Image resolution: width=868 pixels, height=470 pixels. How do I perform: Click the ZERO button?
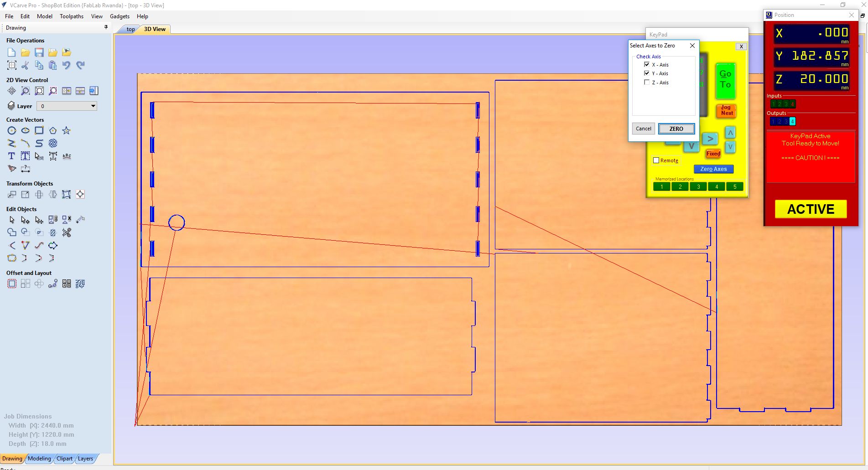(x=676, y=129)
